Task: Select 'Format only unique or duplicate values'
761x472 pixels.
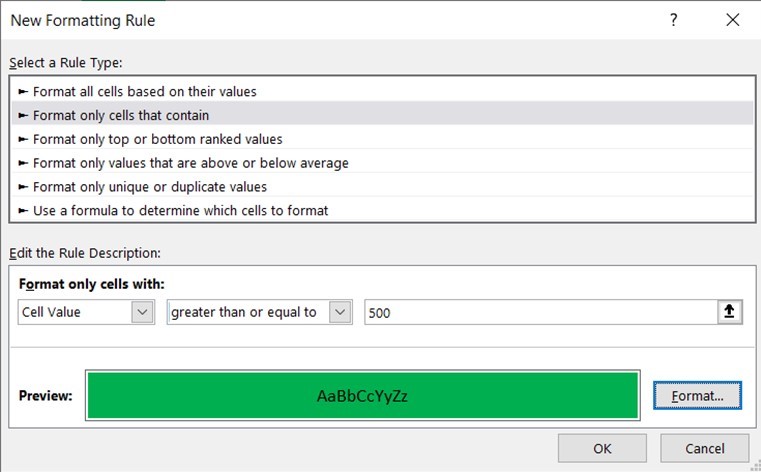Action: [x=149, y=187]
